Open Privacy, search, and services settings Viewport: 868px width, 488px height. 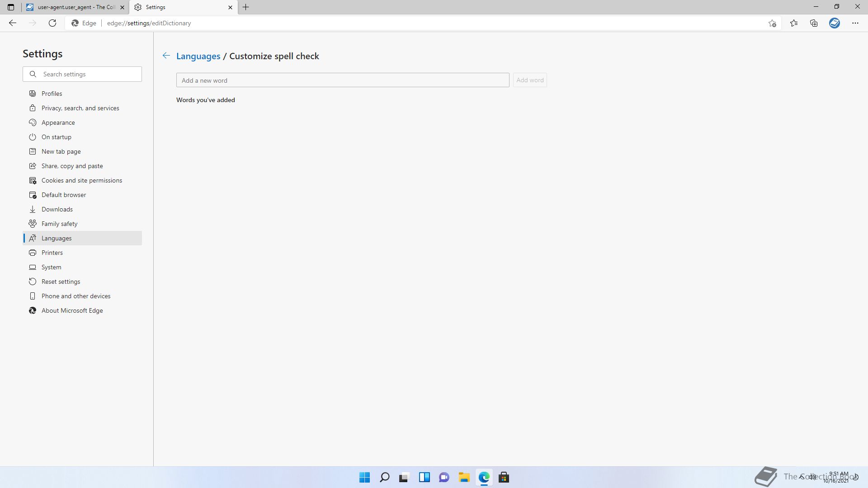[x=80, y=108]
